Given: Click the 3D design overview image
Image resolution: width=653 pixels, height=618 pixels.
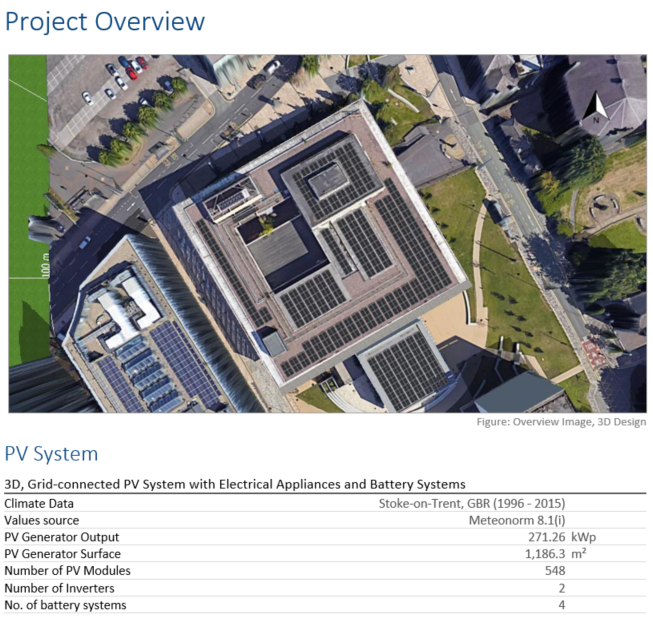Looking at the screenshot, I should click(x=327, y=234).
